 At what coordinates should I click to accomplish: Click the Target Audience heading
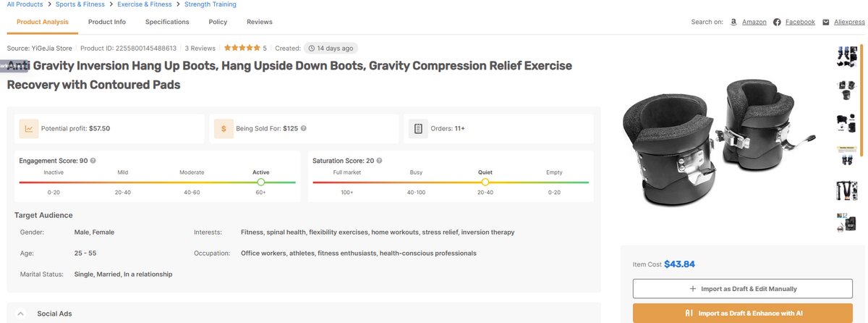pos(43,215)
